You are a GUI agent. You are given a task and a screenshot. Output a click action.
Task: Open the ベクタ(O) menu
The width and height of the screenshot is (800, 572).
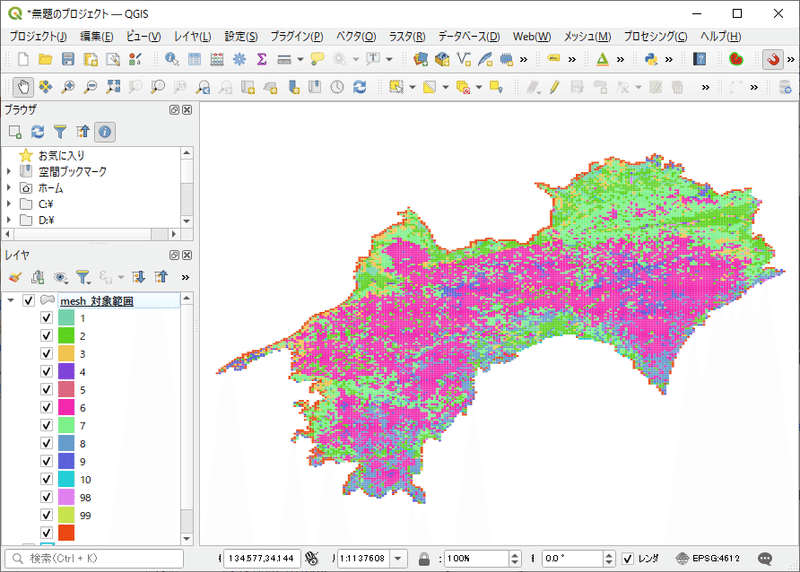pyautogui.click(x=355, y=36)
